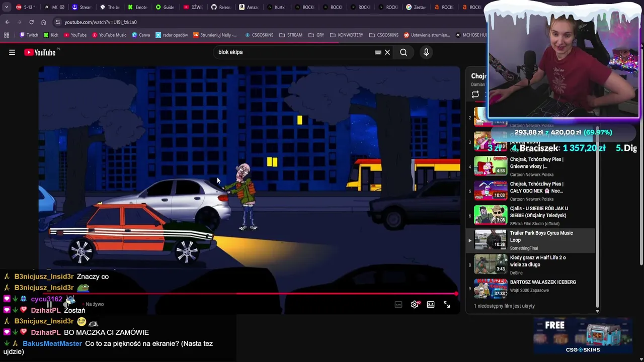
Task: Open the browser home button
Action: point(43,22)
